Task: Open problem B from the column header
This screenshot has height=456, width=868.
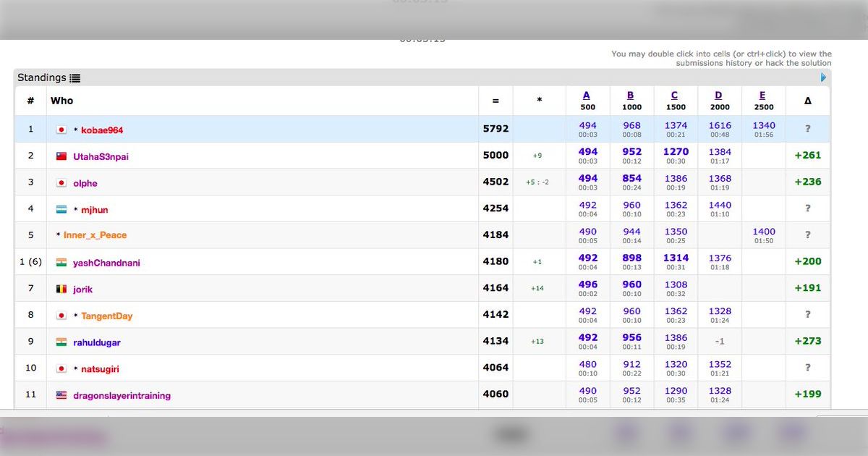Action: [x=631, y=96]
